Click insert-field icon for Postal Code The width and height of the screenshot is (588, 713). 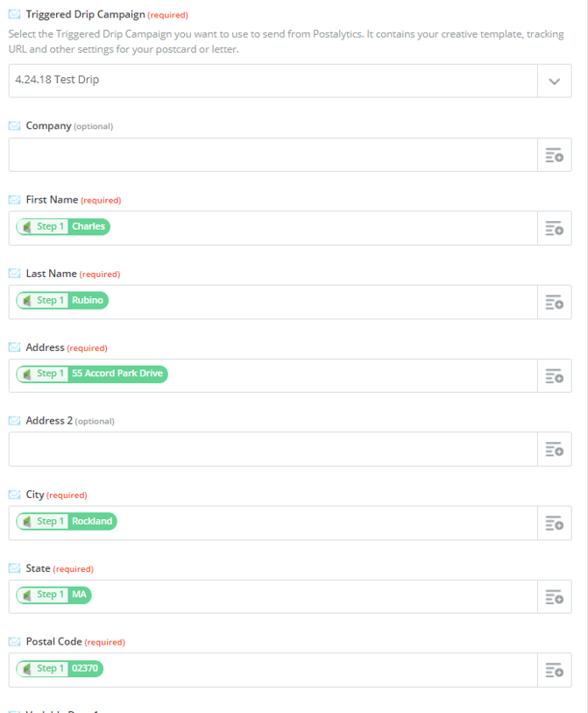tap(555, 670)
